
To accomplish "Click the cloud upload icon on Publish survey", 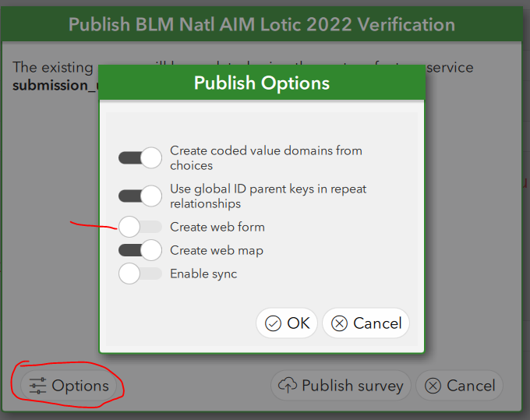I will [x=288, y=386].
